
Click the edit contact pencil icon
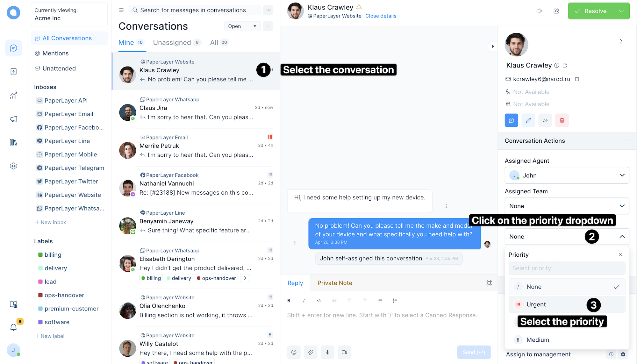tap(528, 120)
